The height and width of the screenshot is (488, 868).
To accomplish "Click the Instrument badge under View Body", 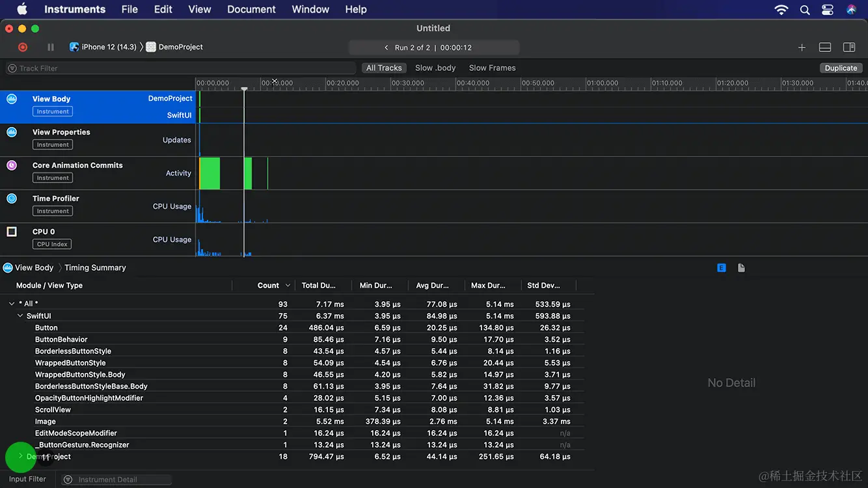I will pos(53,111).
